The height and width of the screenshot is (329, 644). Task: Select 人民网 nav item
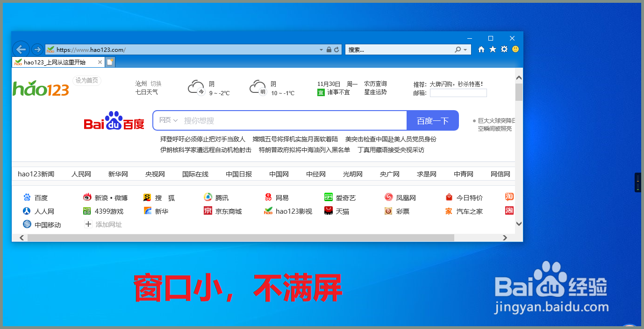(81, 174)
